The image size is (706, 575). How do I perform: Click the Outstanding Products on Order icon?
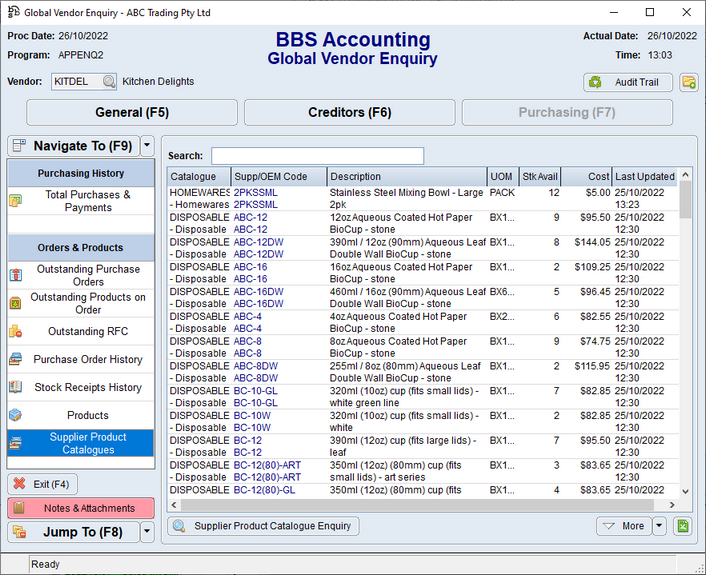click(15, 303)
